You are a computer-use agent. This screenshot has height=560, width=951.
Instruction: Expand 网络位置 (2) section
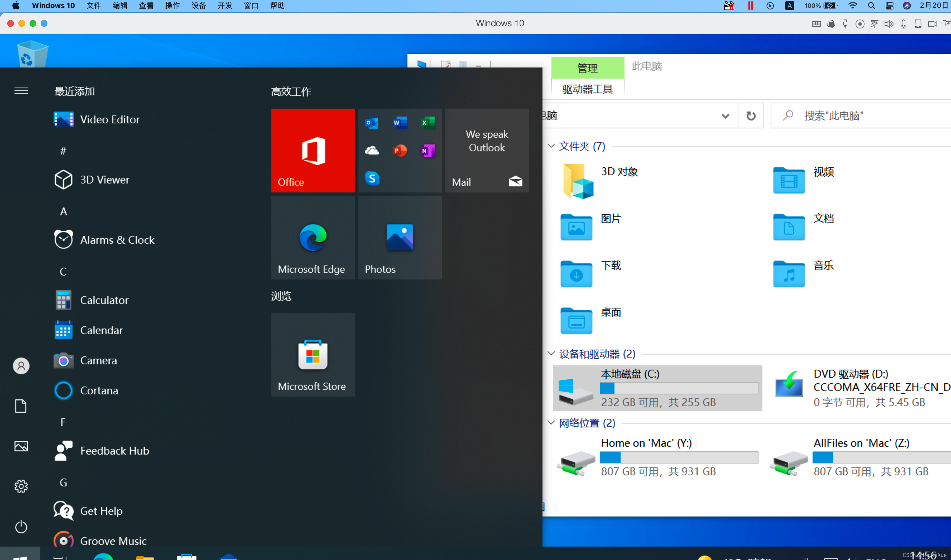click(x=551, y=421)
